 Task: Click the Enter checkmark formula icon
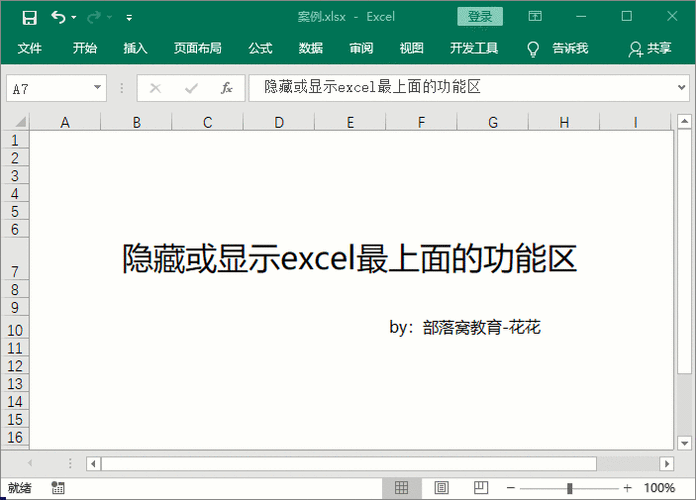coord(191,88)
